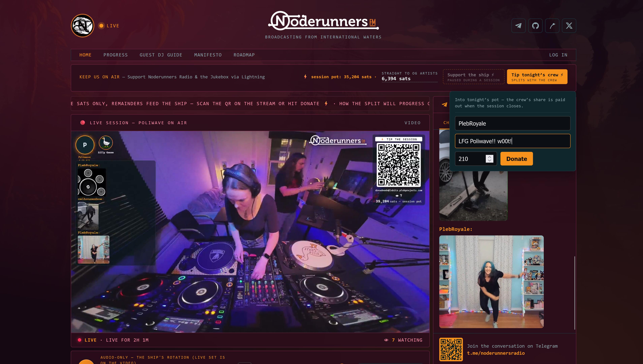The height and width of the screenshot is (364, 643).
Task: Increase the sats amount with stepper arrow
Action: [489, 157]
